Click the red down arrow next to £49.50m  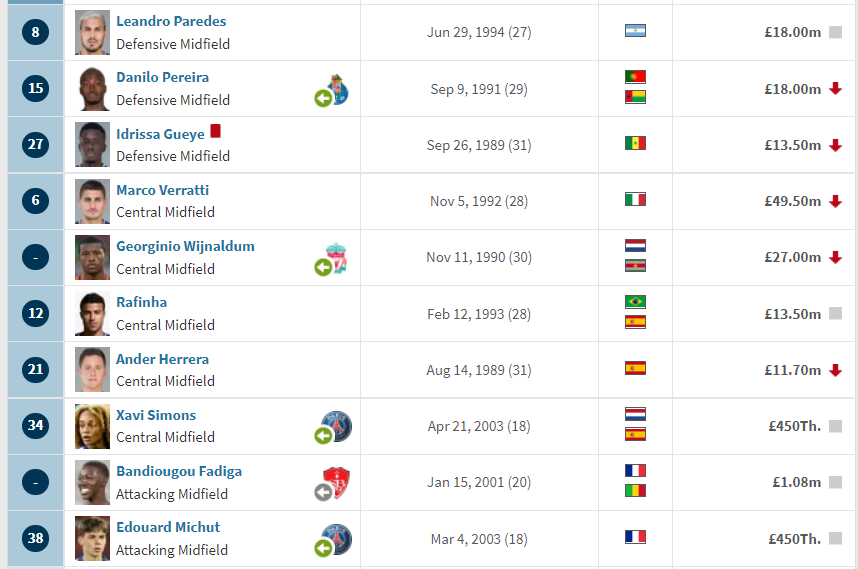point(835,201)
